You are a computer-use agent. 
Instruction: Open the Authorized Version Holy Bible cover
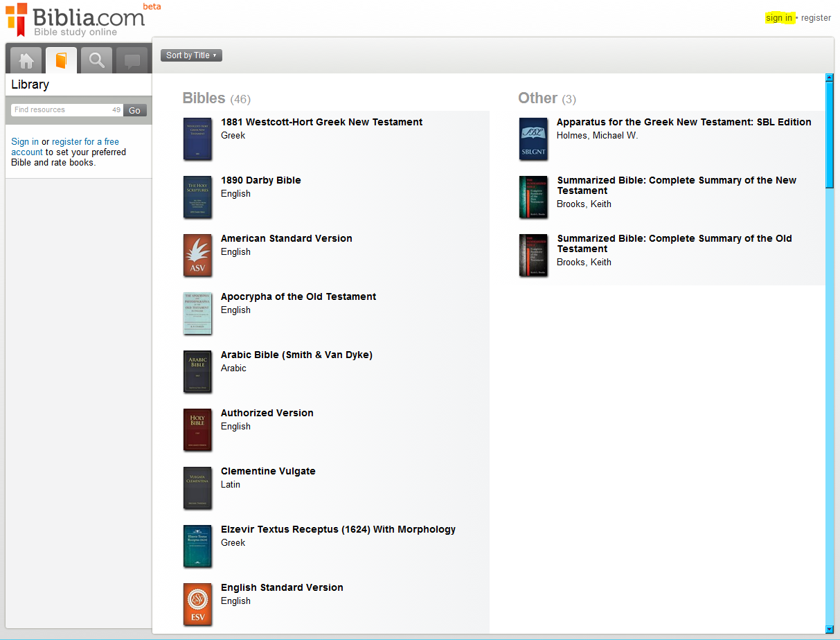point(197,430)
